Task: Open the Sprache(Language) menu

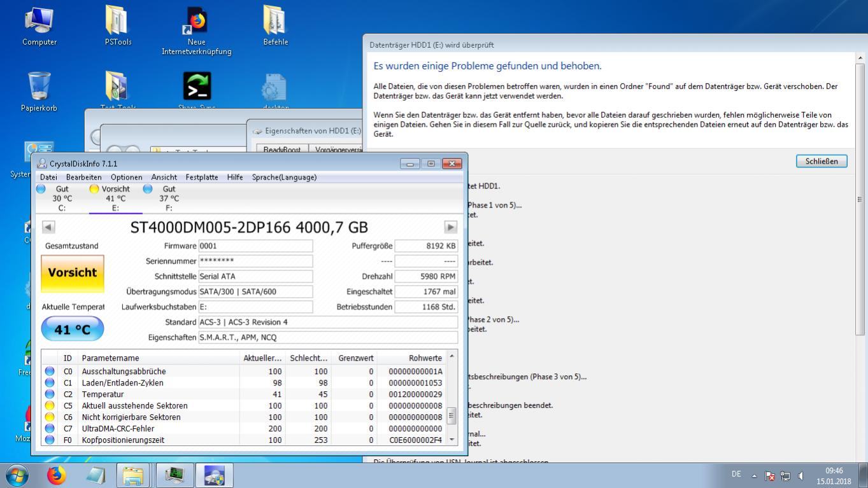Action: tap(284, 178)
